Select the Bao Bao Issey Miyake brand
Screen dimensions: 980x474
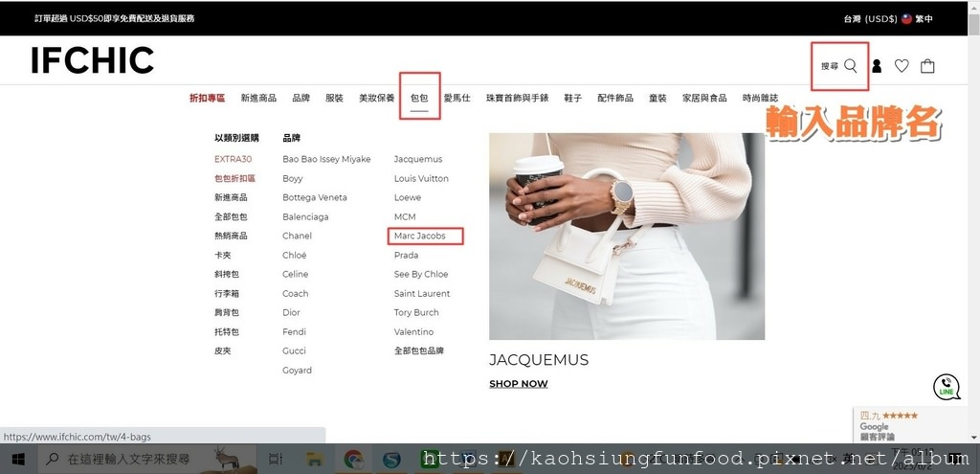[x=326, y=160]
